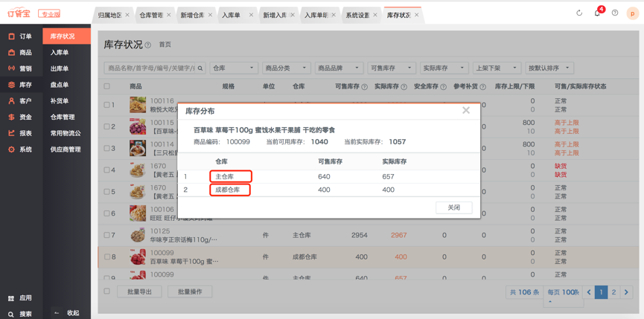Select 盘点单 in the submenu
Viewport: 644px width, 319px height.
(60, 85)
